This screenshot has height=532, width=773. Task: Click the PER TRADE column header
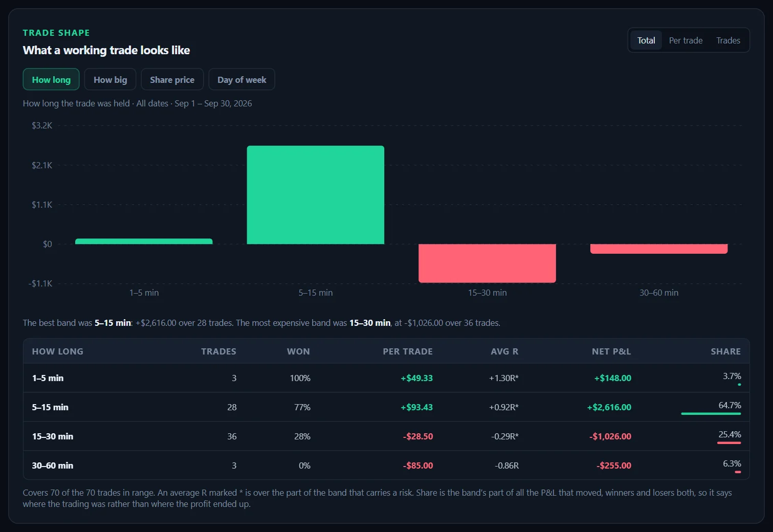click(408, 351)
